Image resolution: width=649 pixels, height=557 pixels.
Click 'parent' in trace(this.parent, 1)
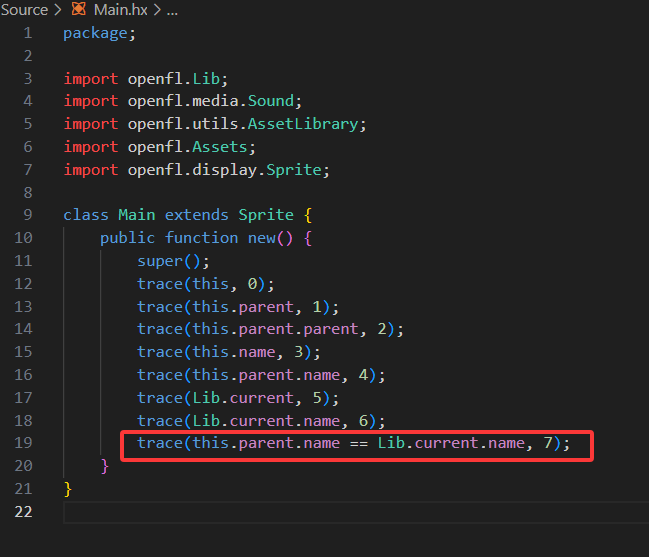coord(266,307)
